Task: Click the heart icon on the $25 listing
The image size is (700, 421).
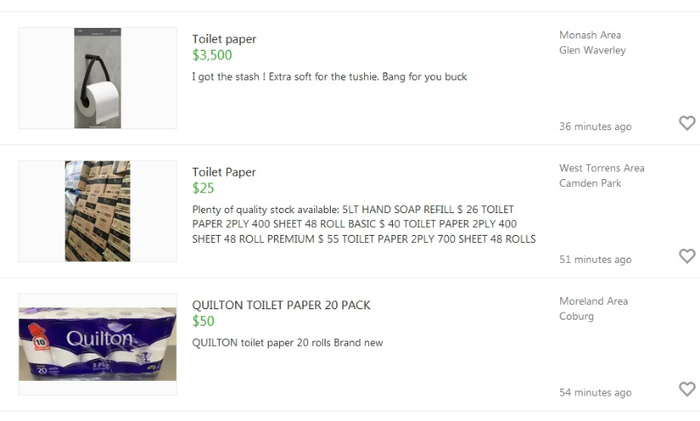Action: click(686, 256)
